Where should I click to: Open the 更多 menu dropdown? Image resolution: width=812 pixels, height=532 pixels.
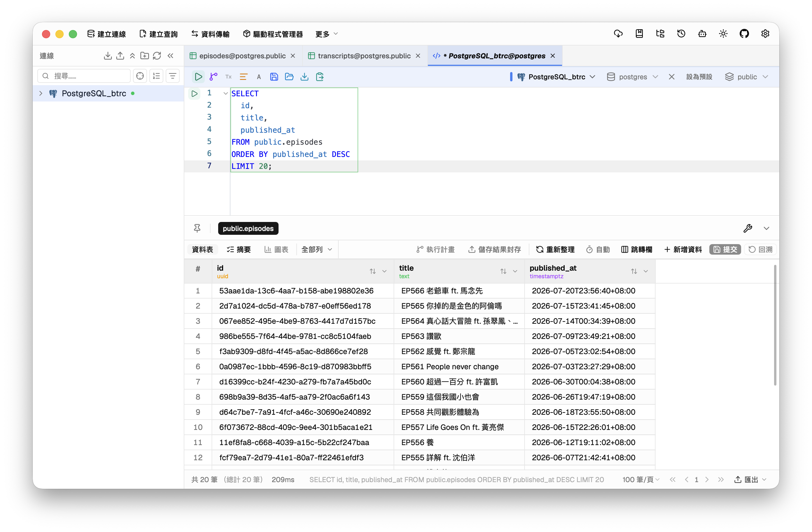(x=326, y=34)
